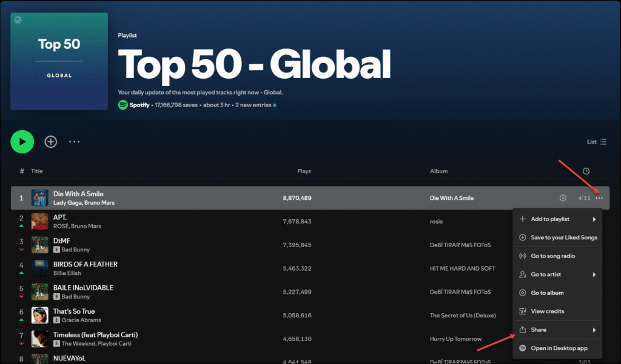Click Go to artist arrow chevron
The height and width of the screenshot is (364, 621).
594,274
